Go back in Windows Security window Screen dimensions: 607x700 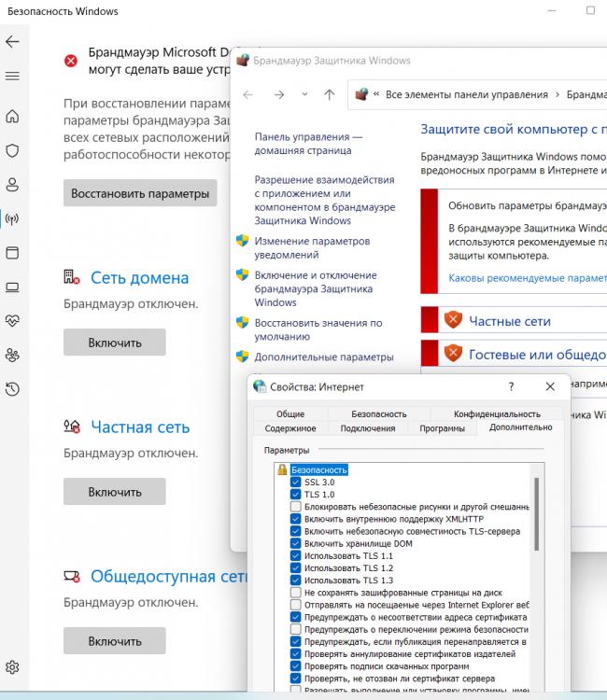pyautogui.click(x=12, y=41)
